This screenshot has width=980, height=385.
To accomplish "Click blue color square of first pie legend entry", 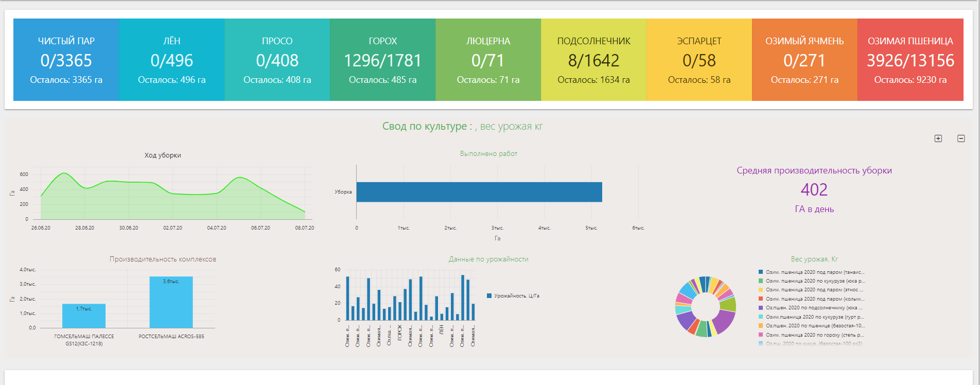I will click(x=761, y=272).
